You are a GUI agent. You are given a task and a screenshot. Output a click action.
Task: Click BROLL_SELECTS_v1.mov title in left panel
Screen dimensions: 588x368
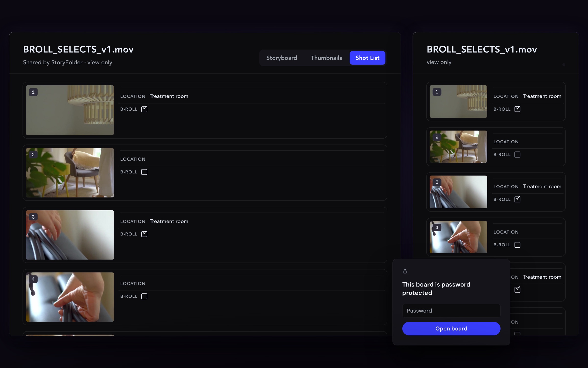coord(78,50)
